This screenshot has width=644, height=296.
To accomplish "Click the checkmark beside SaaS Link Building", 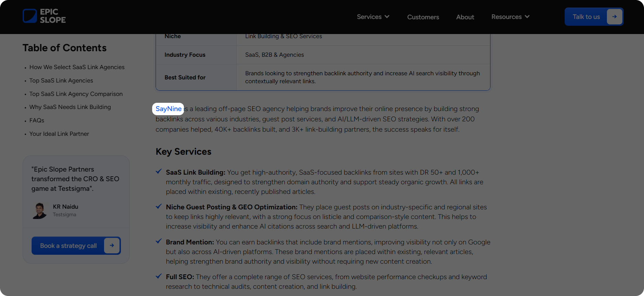I will tap(159, 172).
